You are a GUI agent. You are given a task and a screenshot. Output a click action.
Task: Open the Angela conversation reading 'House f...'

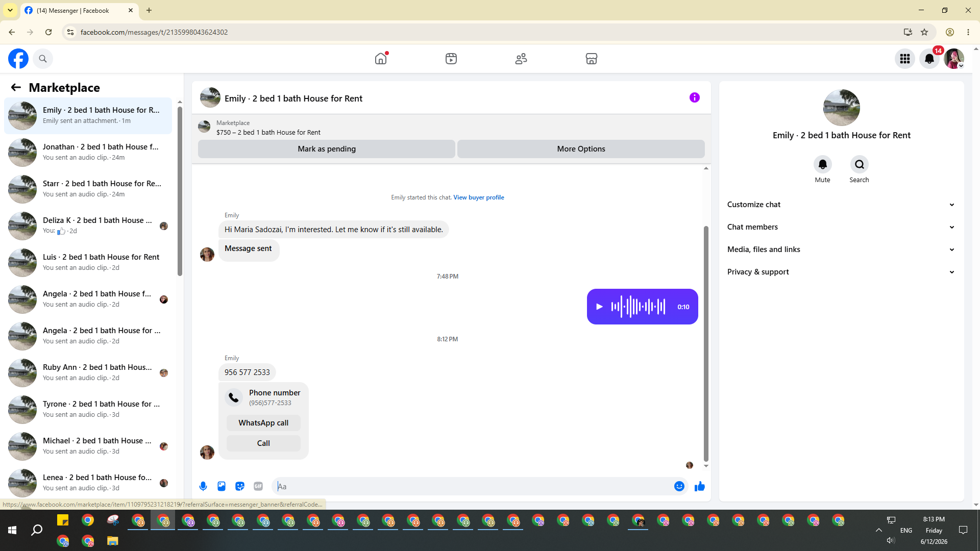tap(88, 299)
